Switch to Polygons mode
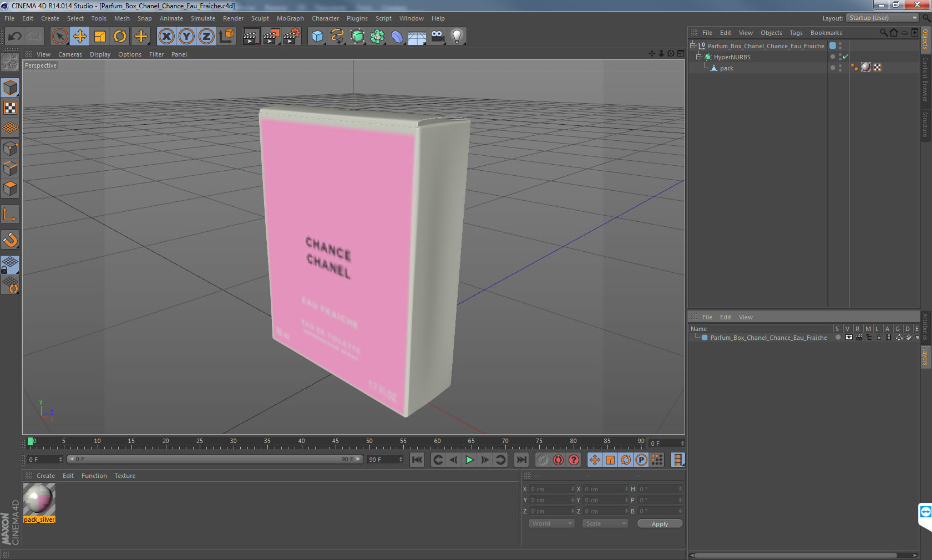 point(10,189)
